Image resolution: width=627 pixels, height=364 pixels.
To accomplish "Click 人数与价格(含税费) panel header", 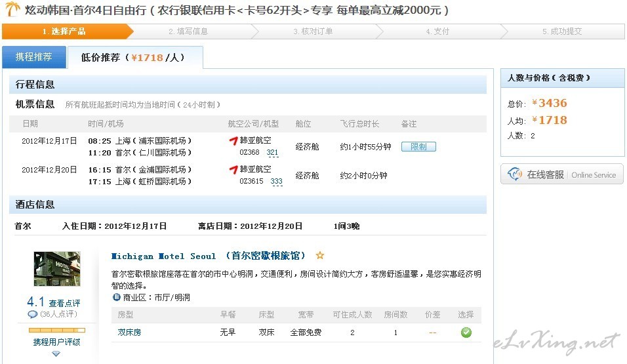I will pos(563,78).
